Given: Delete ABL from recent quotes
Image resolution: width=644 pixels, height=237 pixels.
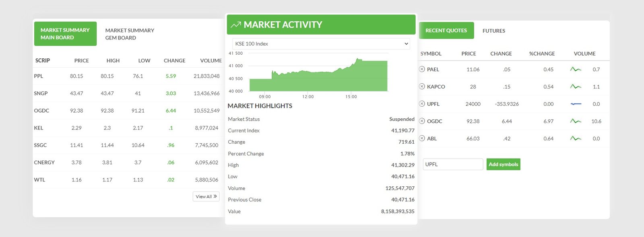Looking at the screenshot, I should (422, 138).
